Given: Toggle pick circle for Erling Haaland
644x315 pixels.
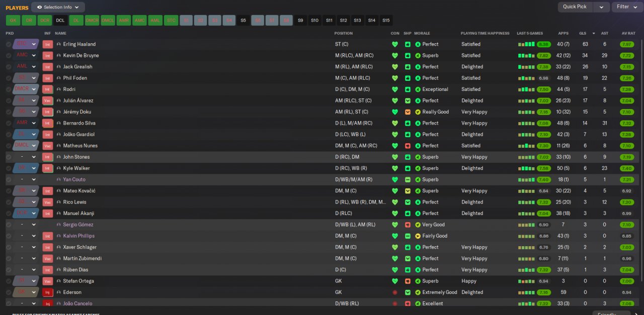Looking at the screenshot, I should (x=9, y=44).
